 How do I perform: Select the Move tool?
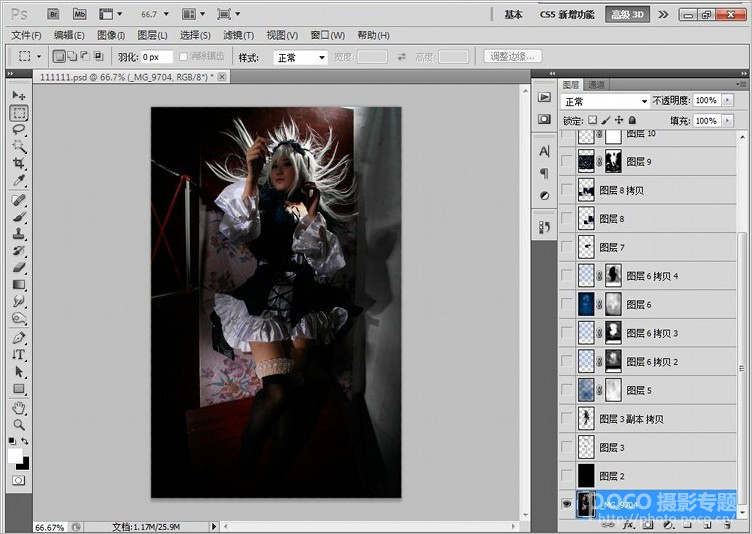pyautogui.click(x=19, y=95)
